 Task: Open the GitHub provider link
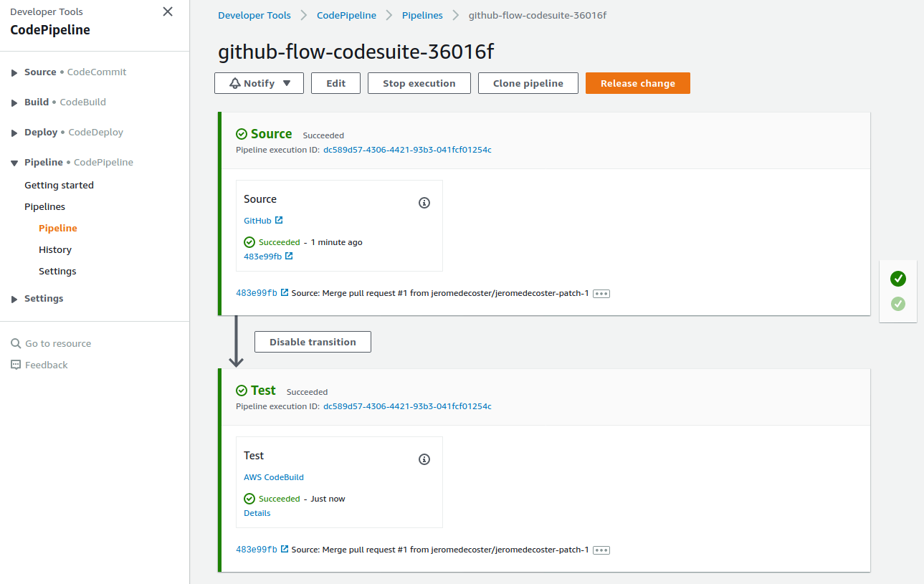click(257, 221)
